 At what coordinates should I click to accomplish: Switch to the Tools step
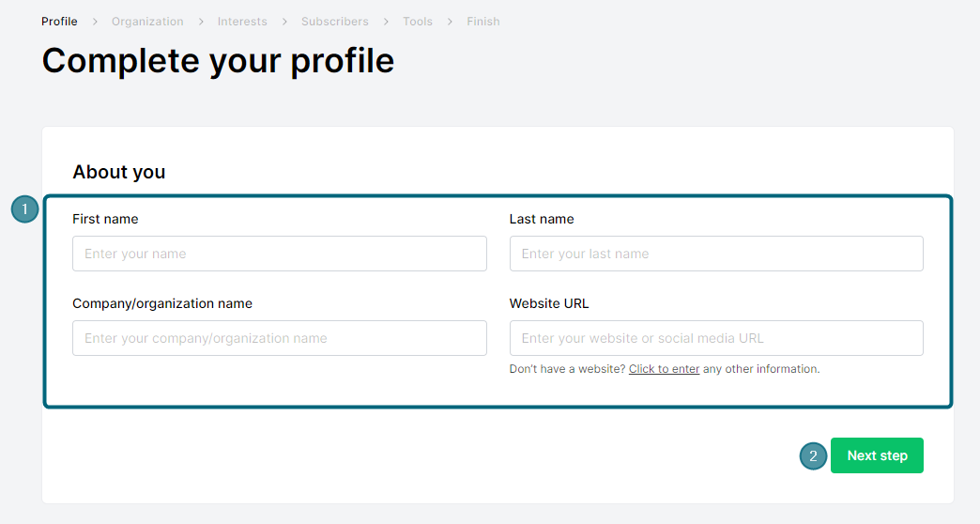pyautogui.click(x=418, y=22)
